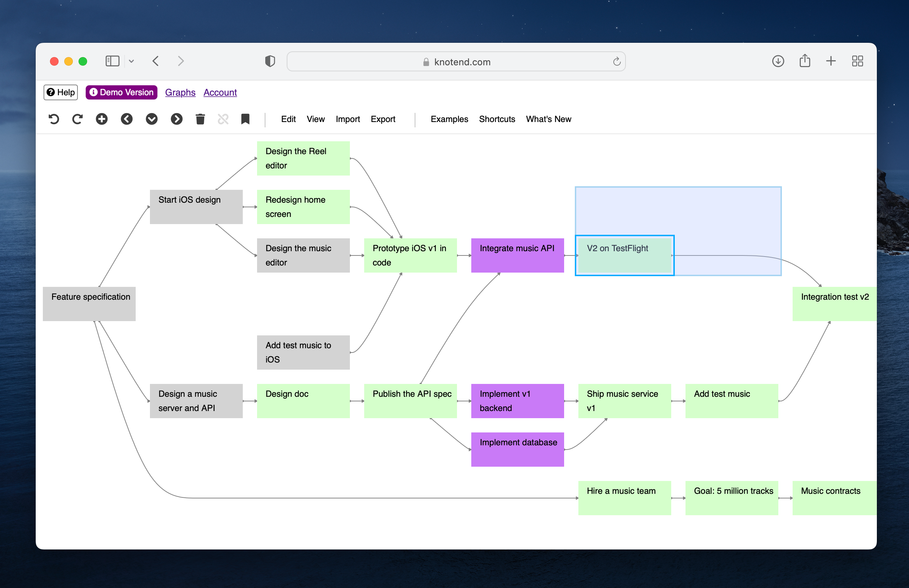This screenshot has width=909, height=588.
Task: Open the View menu
Action: coord(316,119)
